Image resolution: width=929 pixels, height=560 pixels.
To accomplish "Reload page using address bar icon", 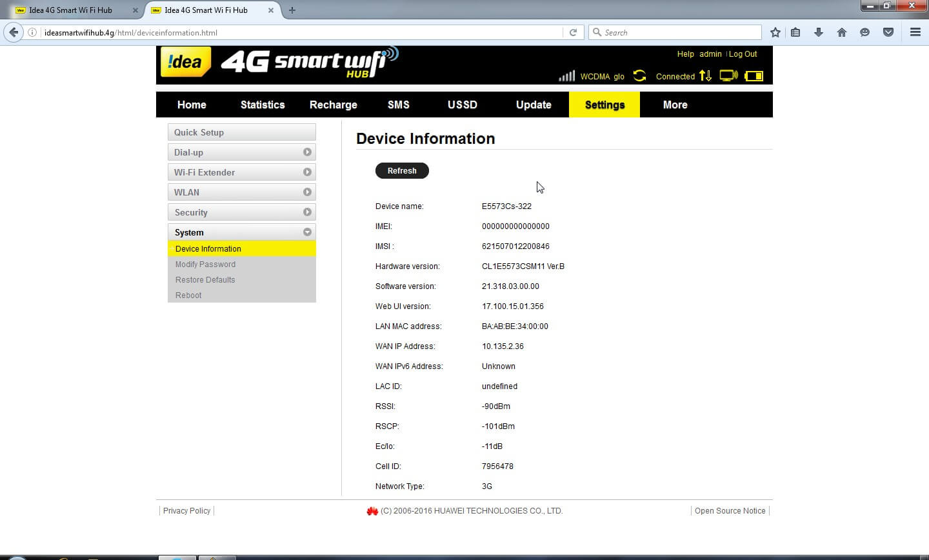I will tap(573, 32).
